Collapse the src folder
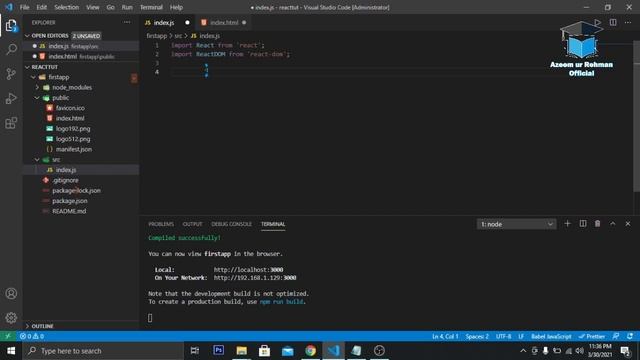Screen dimensions: 640x360 click(x=37, y=160)
